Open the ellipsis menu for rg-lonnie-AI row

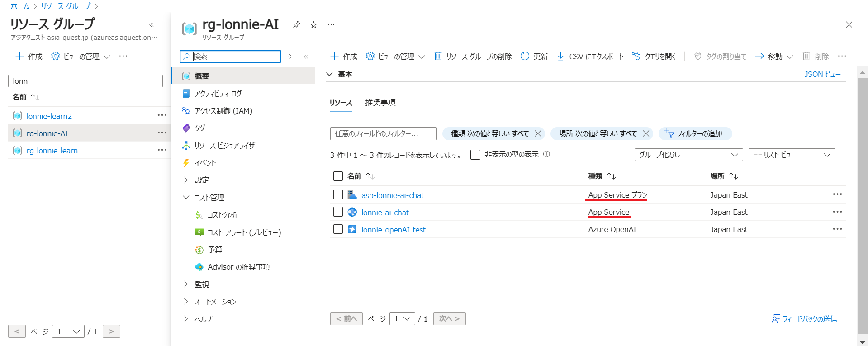[162, 133]
